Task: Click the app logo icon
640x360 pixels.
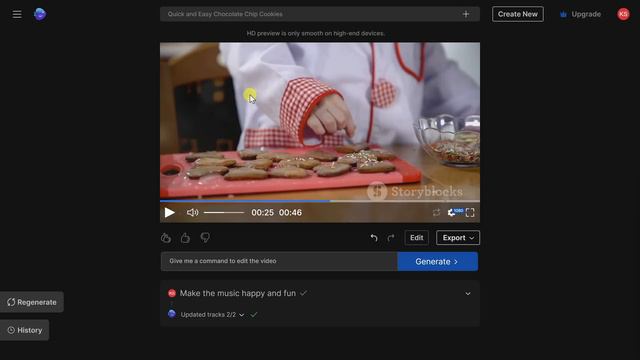Action: point(40,14)
